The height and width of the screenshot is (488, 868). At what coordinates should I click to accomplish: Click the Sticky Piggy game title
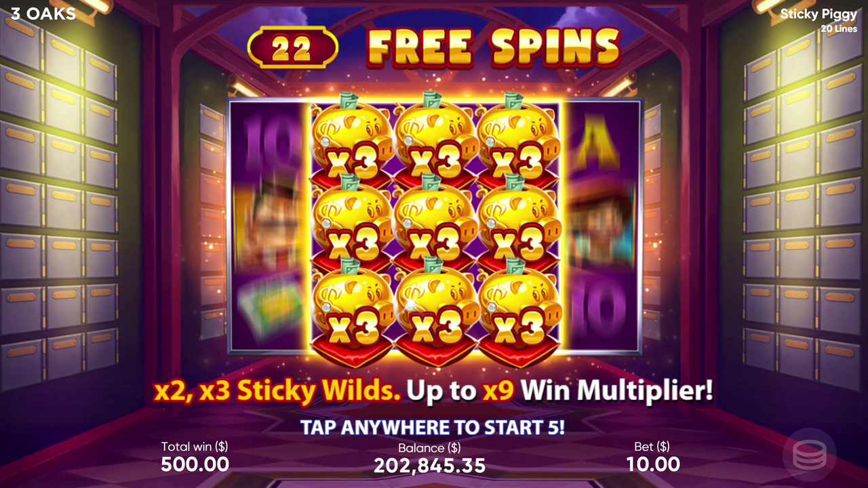tap(818, 14)
